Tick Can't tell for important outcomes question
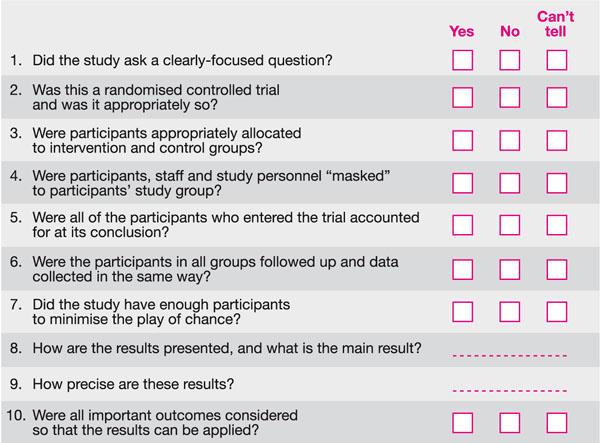 coord(557,422)
